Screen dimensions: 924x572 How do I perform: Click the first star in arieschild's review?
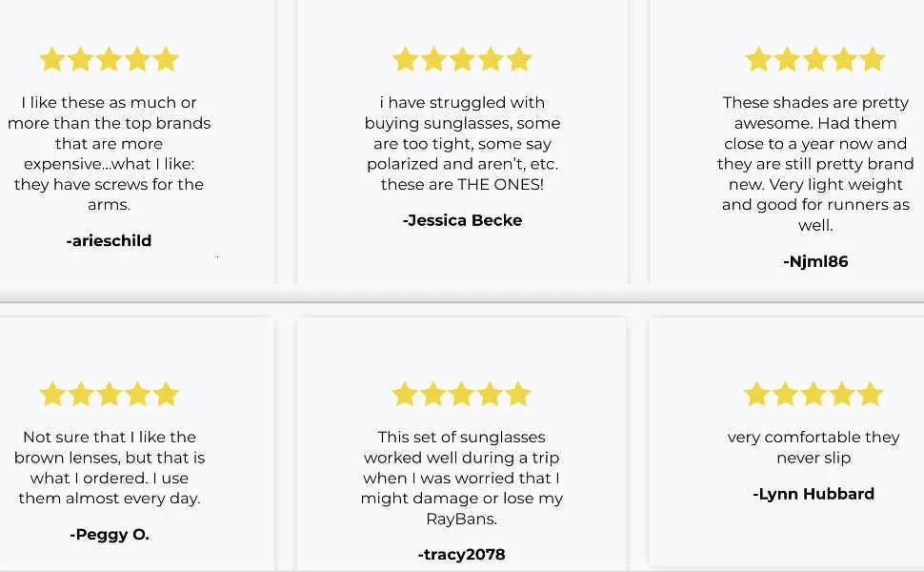point(51,60)
